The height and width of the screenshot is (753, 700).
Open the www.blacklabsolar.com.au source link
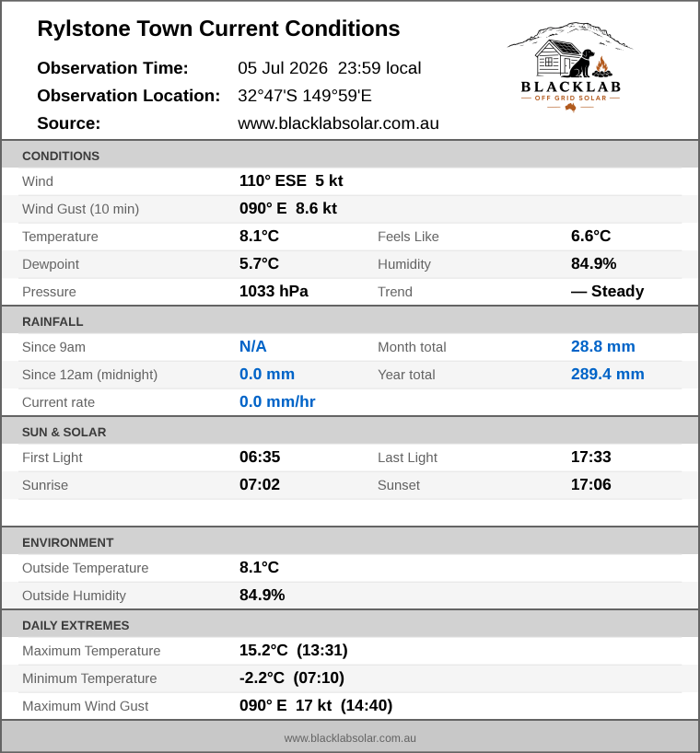tap(338, 123)
